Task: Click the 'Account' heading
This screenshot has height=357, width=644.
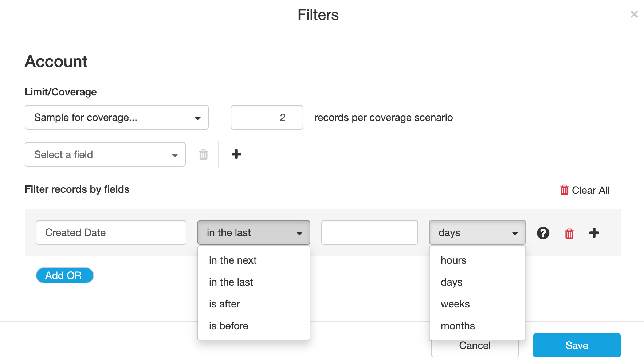Action: (56, 61)
